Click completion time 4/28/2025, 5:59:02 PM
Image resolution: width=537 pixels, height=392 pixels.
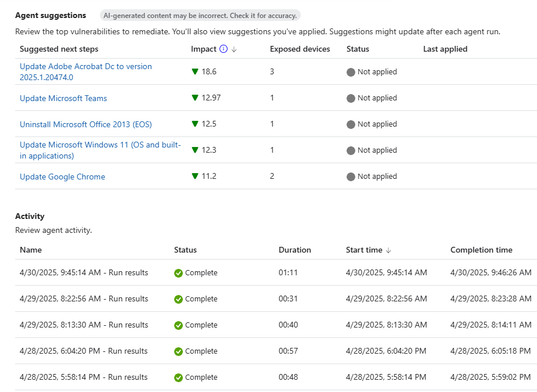pos(491,377)
